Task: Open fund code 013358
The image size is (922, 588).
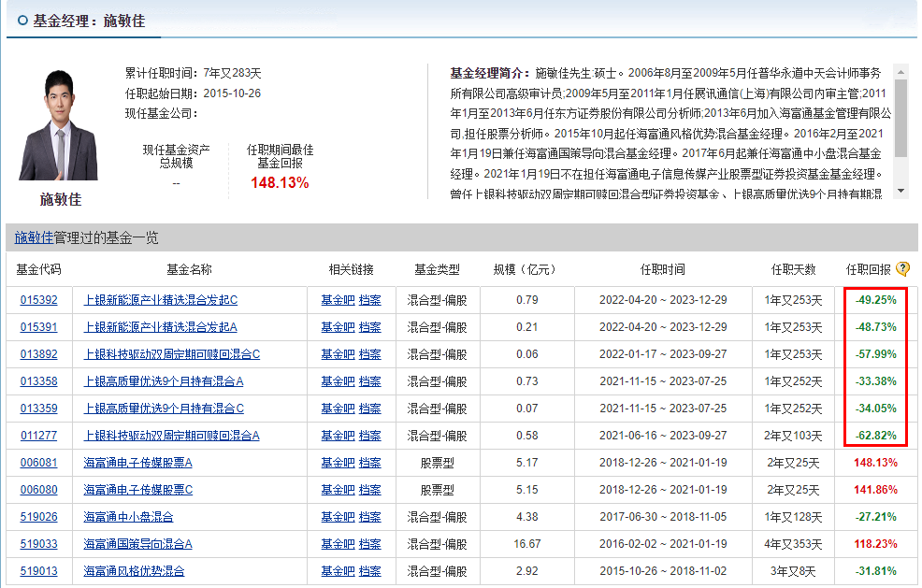Action: coord(39,381)
